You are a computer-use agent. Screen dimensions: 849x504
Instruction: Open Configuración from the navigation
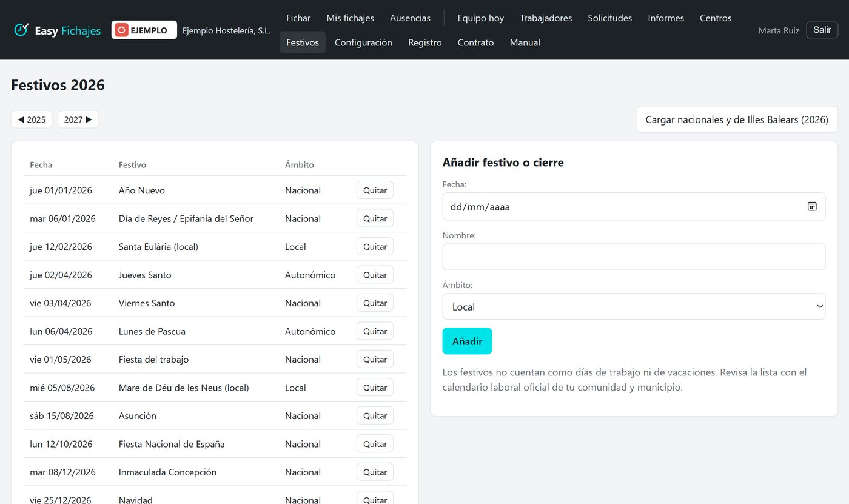tap(363, 42)
